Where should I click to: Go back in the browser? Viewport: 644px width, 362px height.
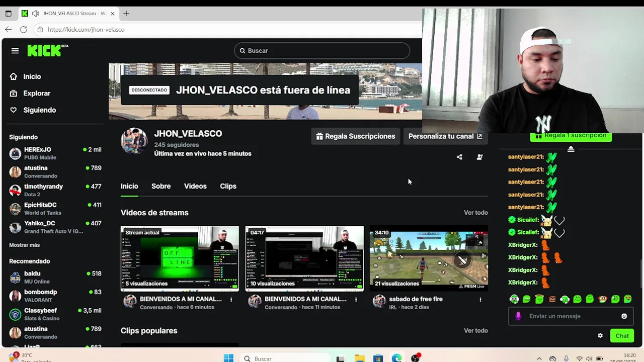point(8,30)
